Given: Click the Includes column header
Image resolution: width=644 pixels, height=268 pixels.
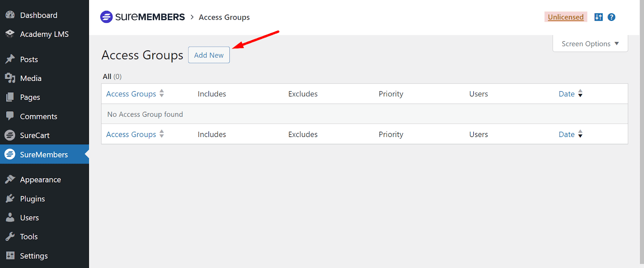Looking at the screenshot, I should tap(212, 94).
